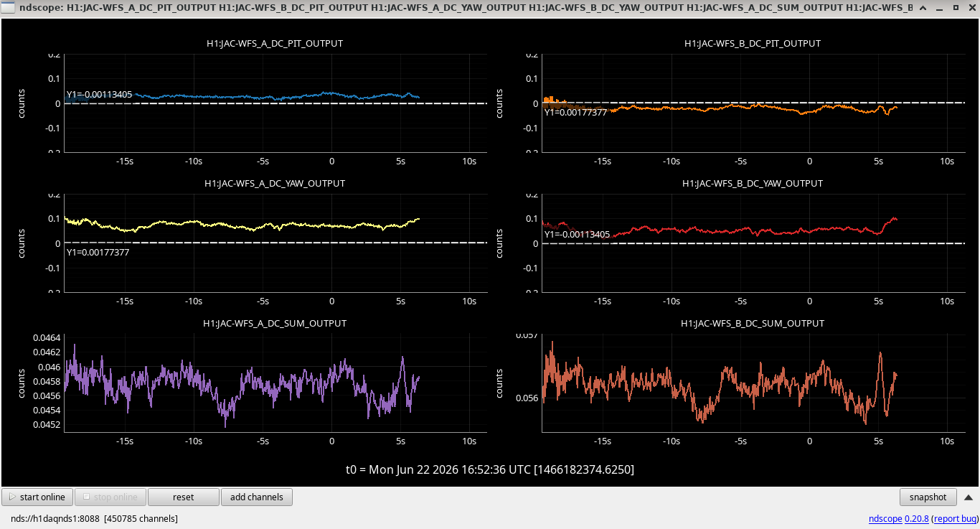Click the 0.0452 tick on WFS_A_DC_SUM axis
This screenshot has width=980, height=529.
point(48,425)
